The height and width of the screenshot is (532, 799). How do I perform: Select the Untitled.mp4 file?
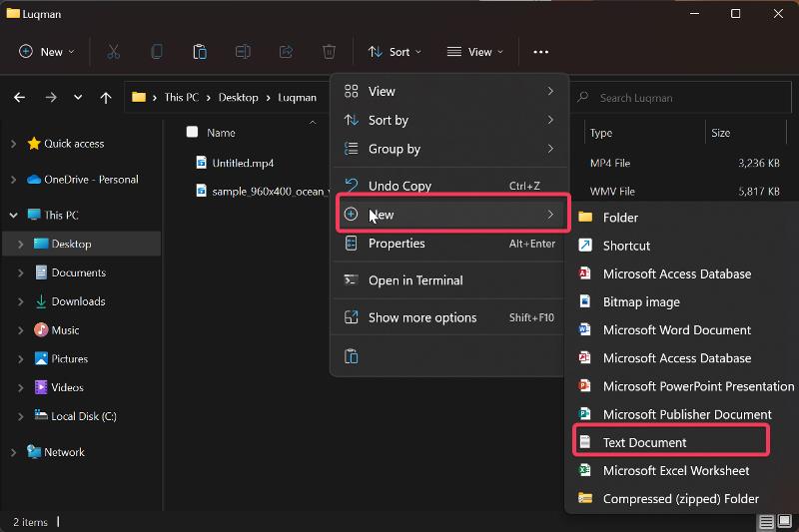243,163
